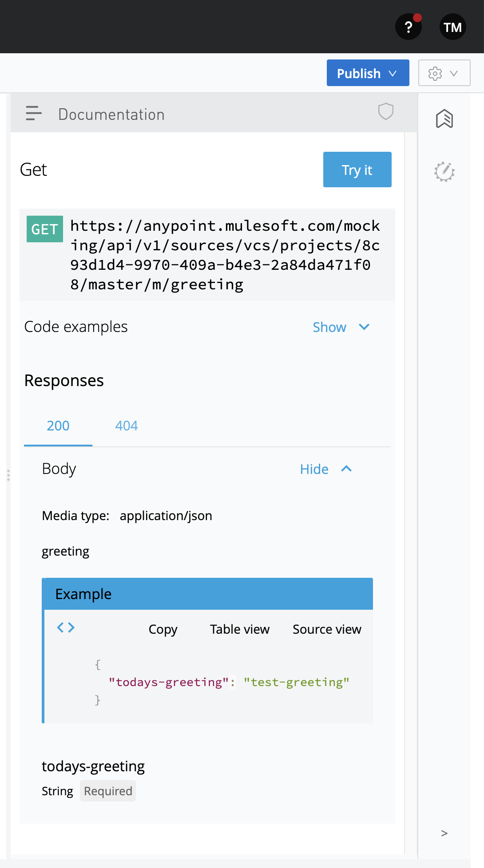Hide the Body section
The width and height of the screenshot is (484, 868).
pos(325,469)
